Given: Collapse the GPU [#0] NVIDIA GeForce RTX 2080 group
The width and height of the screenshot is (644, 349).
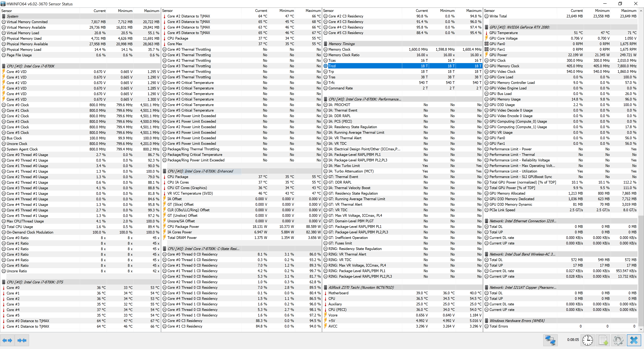Looking at the screenshot, I should tap(519, 27).
